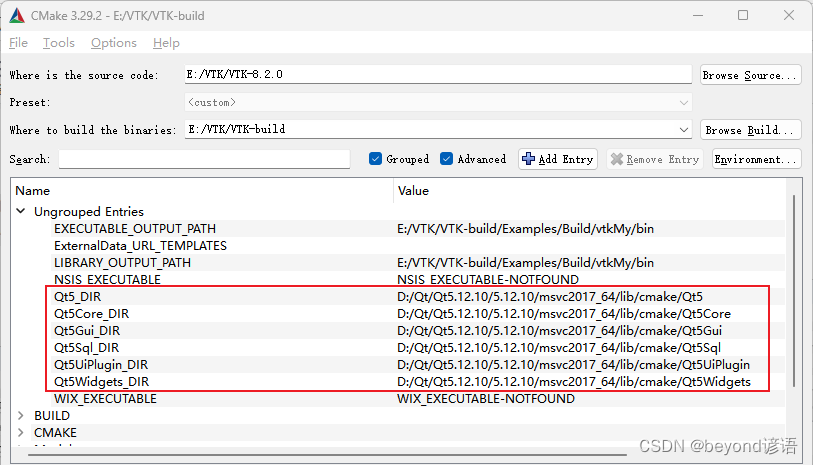Select the WIX_EXECUTABLE entry
This screenshot has width=813, height=465.
click(105, 399)
